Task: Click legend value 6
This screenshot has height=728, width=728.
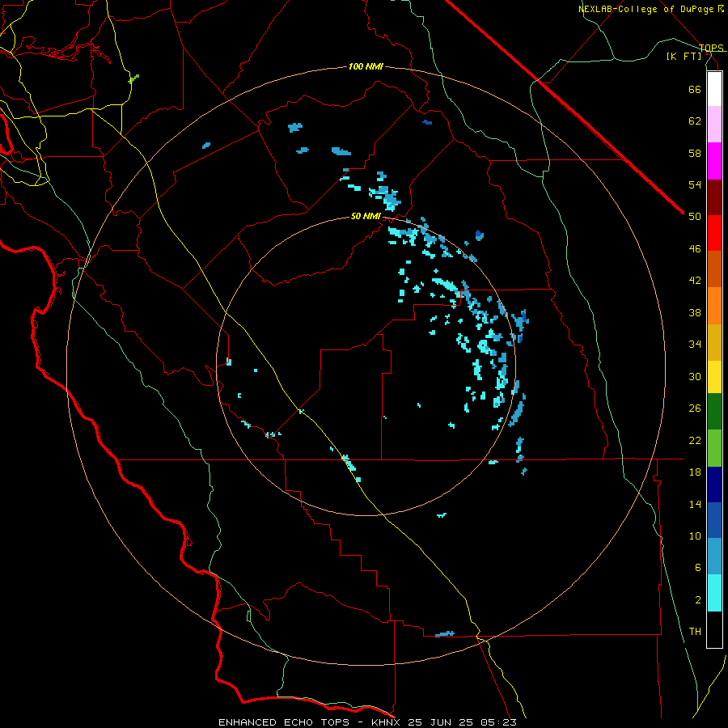Action: pos(698,568)
